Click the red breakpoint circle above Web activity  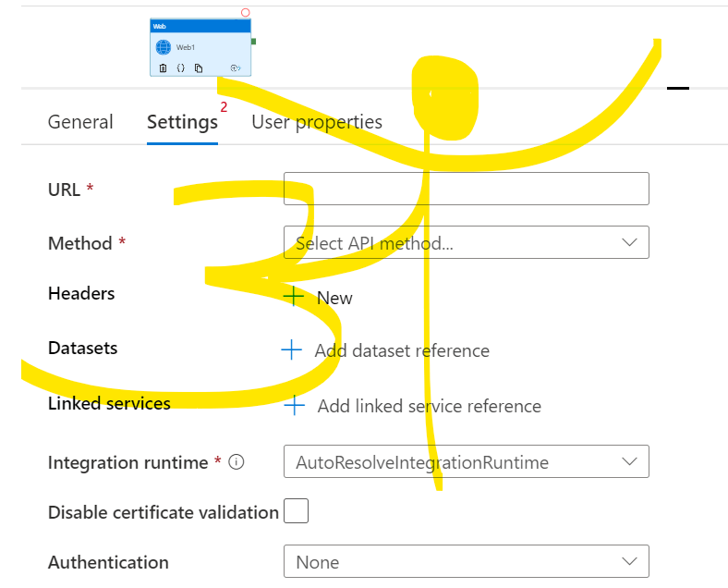[x=245, y=13]
